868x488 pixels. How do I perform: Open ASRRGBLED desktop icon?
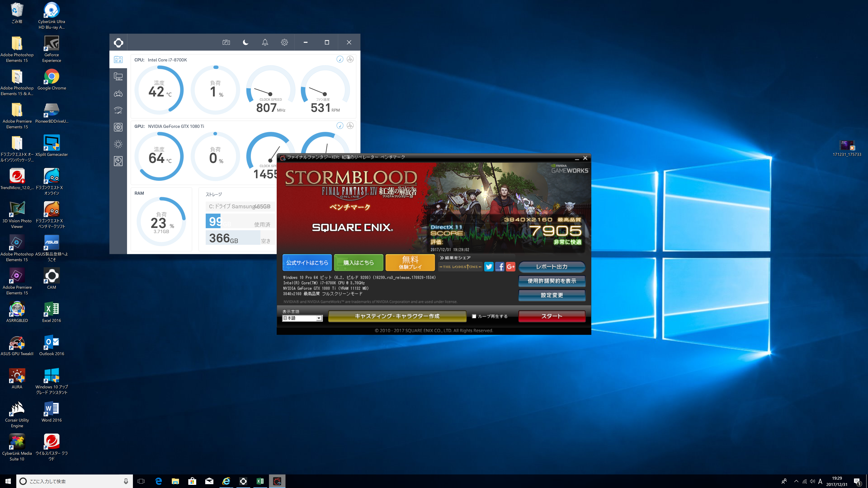point(17,312)
